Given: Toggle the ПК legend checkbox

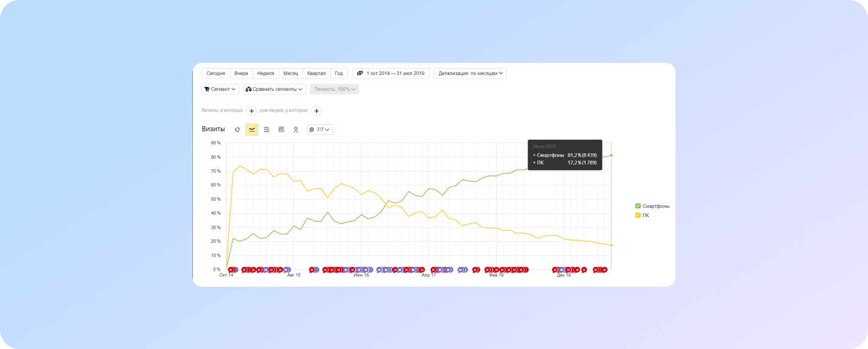Looking at the screenshot, I should 638,215.
